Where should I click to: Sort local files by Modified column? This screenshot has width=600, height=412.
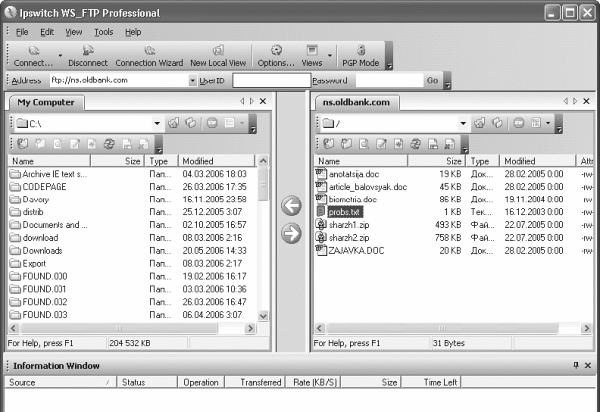pos(197,160)
